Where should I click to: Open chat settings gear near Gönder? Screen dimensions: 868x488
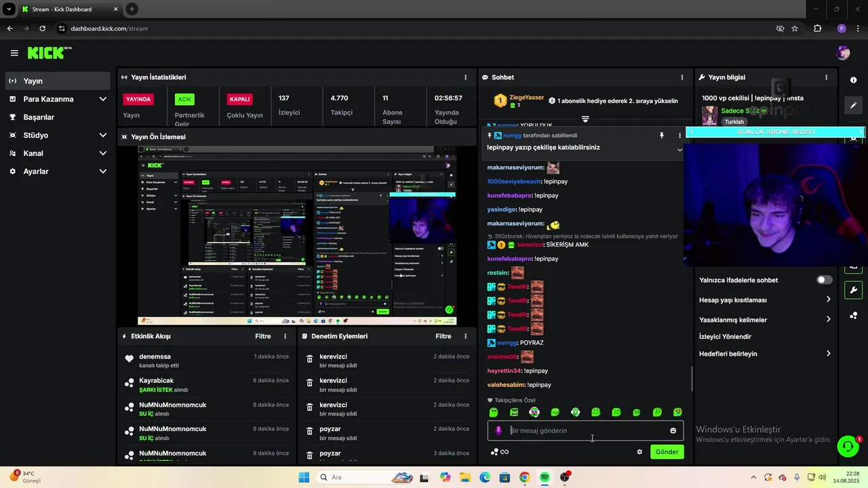click(639, 452)
